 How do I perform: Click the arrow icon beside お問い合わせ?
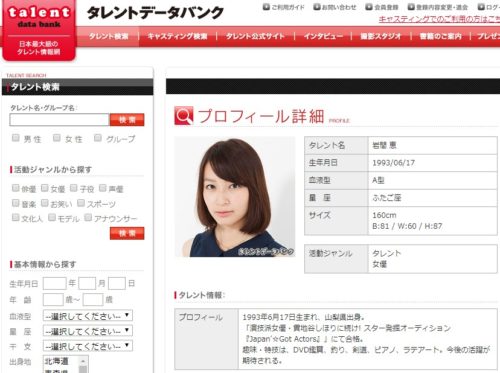click(x=317, y=7)
